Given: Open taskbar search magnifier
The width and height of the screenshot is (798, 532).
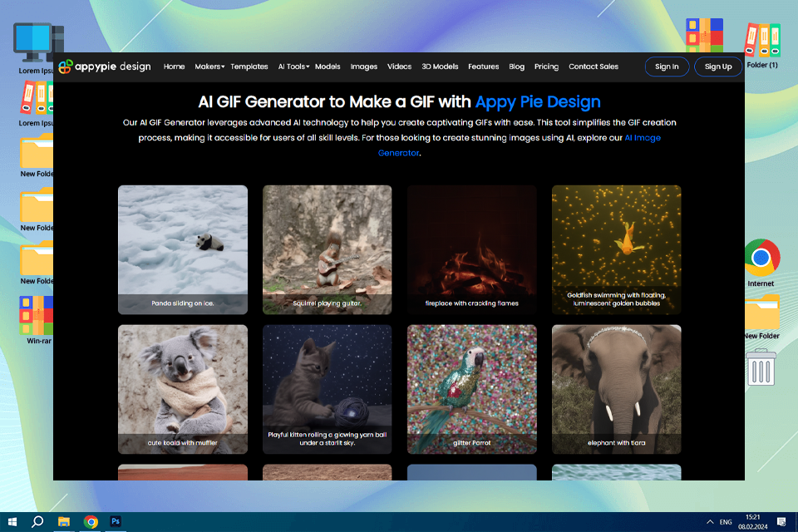Looking at the screenshot, I should (x=37, y=522).
